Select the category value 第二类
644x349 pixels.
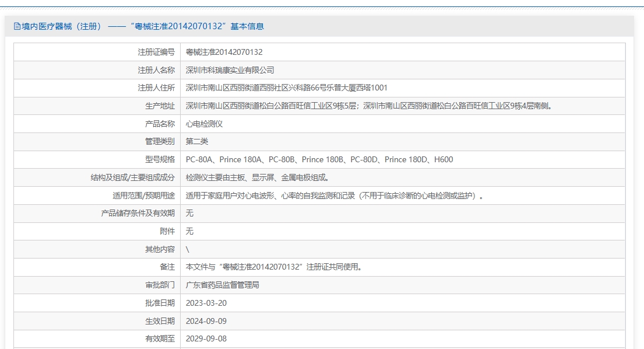[x=197, y=142]
